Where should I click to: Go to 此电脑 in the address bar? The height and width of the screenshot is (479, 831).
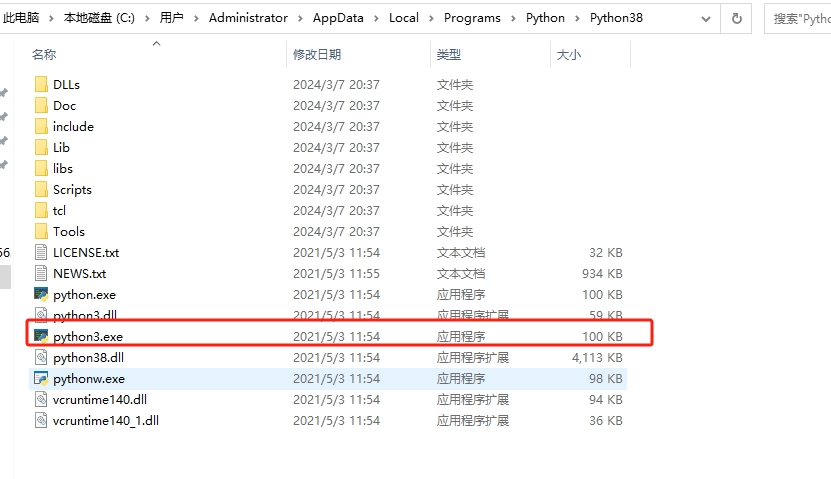21,18
